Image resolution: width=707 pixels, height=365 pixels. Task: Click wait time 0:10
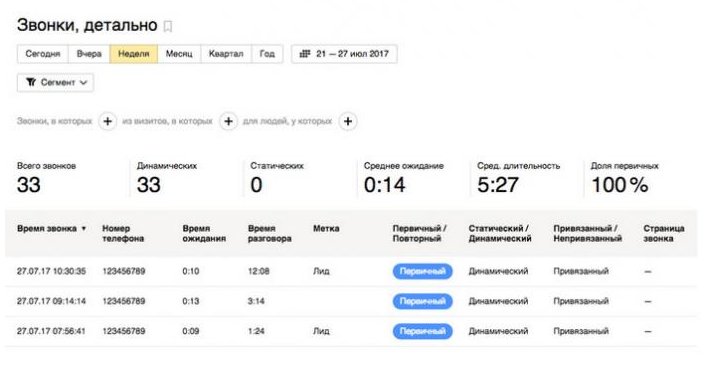[x=191, y=271]
